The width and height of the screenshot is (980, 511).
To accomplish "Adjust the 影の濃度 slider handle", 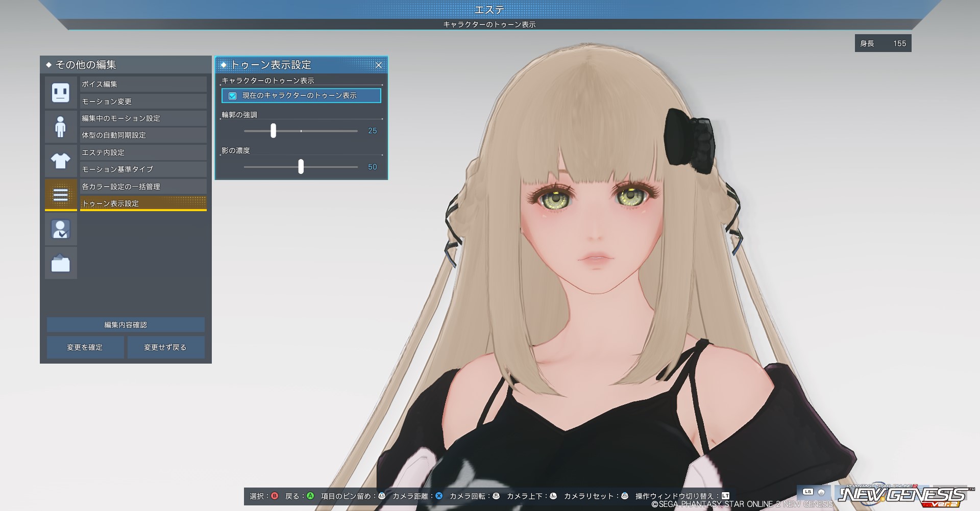I will (301, 166).
